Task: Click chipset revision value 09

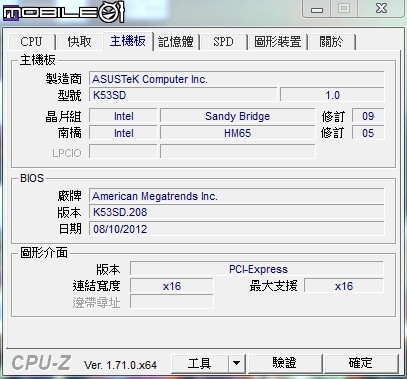Action: [368, 116]
